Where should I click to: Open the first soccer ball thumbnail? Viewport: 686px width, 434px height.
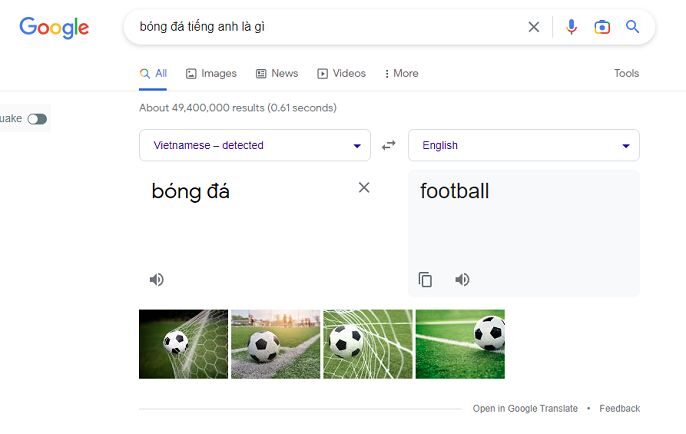coord(183,344)
